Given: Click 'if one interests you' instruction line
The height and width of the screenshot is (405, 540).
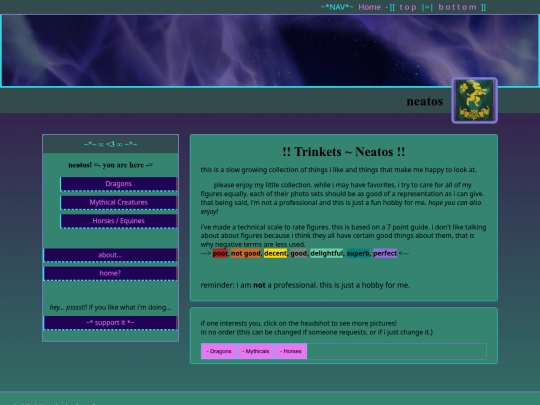Looking at the screenshot, I should pyautogui.click(x=299, y=323).
